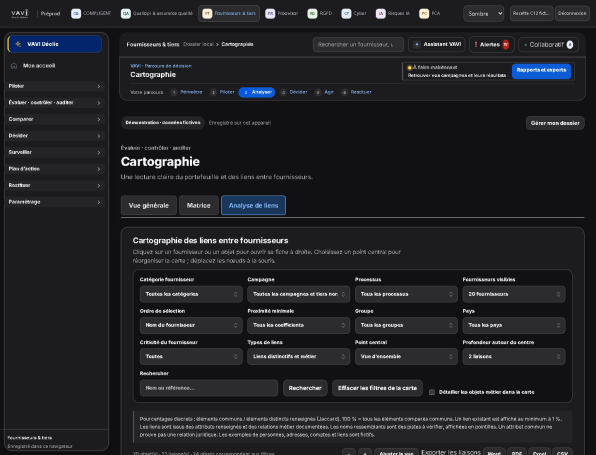Open Profondeur autour du centre dropdown
The image size is (596, 455).
[x=514, y=357]
